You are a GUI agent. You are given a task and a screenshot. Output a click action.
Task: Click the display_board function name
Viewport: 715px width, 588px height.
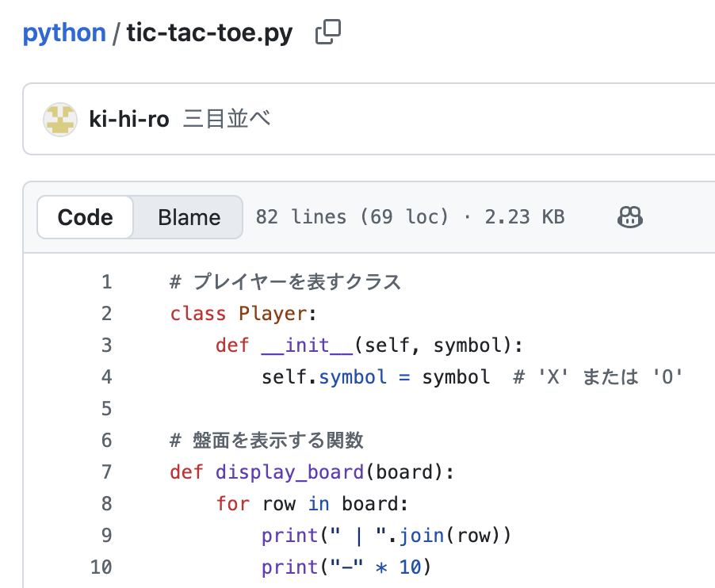coord(289,472)
